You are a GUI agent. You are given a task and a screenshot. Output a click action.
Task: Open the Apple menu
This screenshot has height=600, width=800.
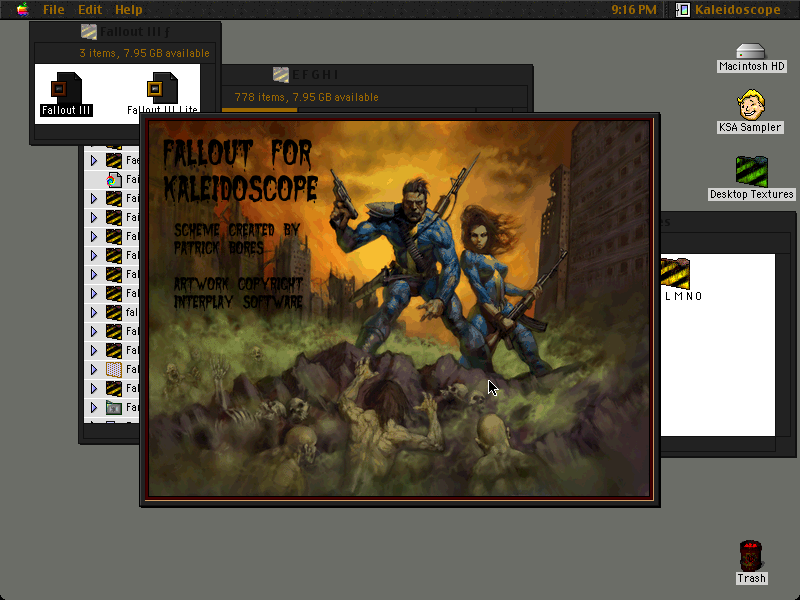point(22,9)
